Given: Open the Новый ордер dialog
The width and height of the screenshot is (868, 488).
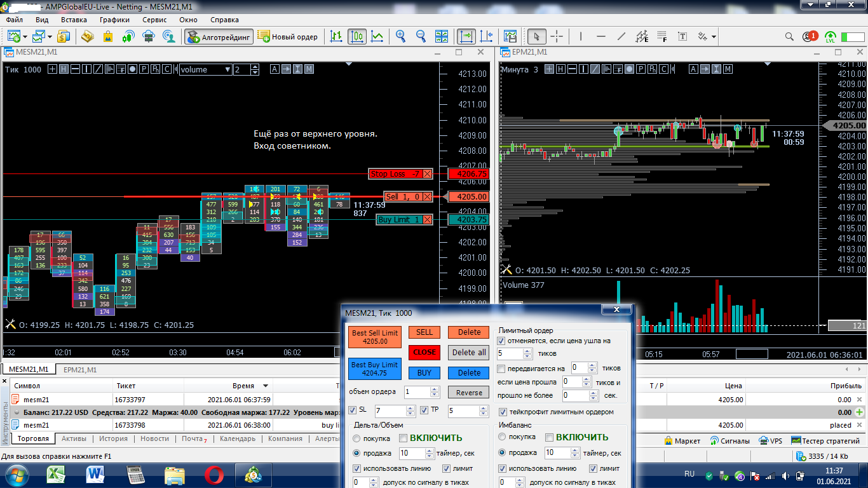Looking at the screenshot, I should click(x=288, y=37).
